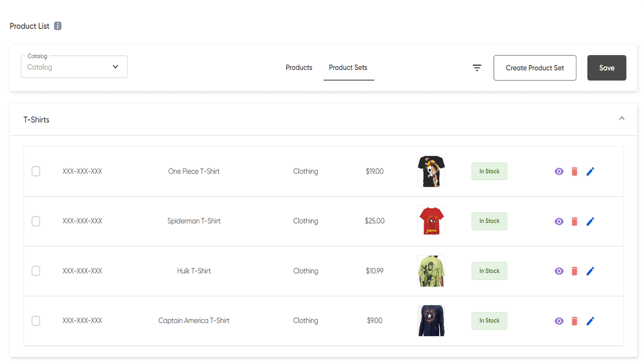
Task: Delete the One Piece T-Shirt row
Action: 574,172
